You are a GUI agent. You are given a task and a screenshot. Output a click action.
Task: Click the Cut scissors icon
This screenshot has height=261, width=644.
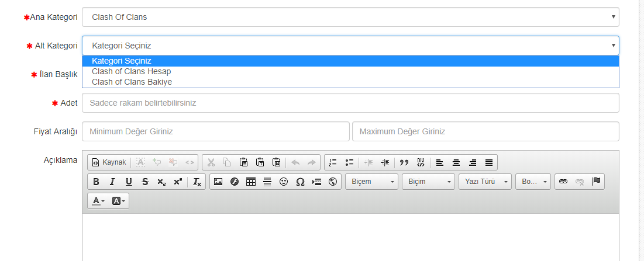(211, 162)
